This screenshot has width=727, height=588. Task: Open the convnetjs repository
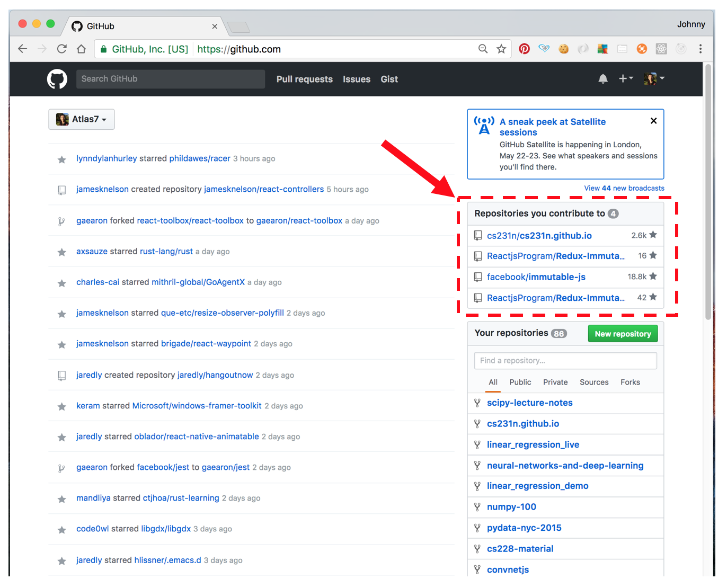(508, 569)
